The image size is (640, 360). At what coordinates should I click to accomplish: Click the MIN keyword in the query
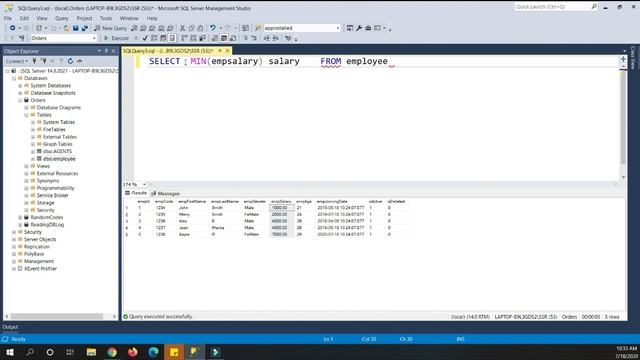(198, 61)
